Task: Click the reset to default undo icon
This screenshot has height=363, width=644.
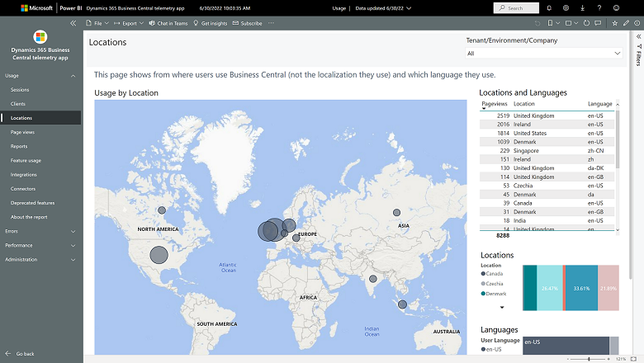Action: pyautogui.click(x=537, y=23)
